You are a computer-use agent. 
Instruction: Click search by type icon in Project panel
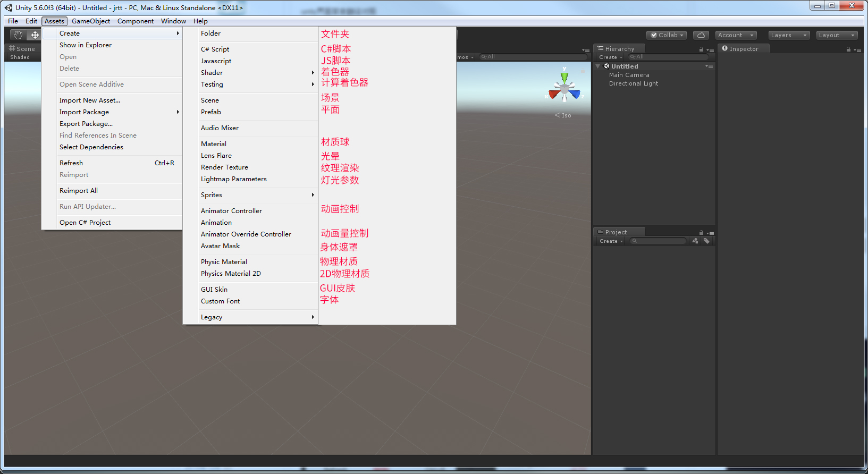tap(695, 241)
